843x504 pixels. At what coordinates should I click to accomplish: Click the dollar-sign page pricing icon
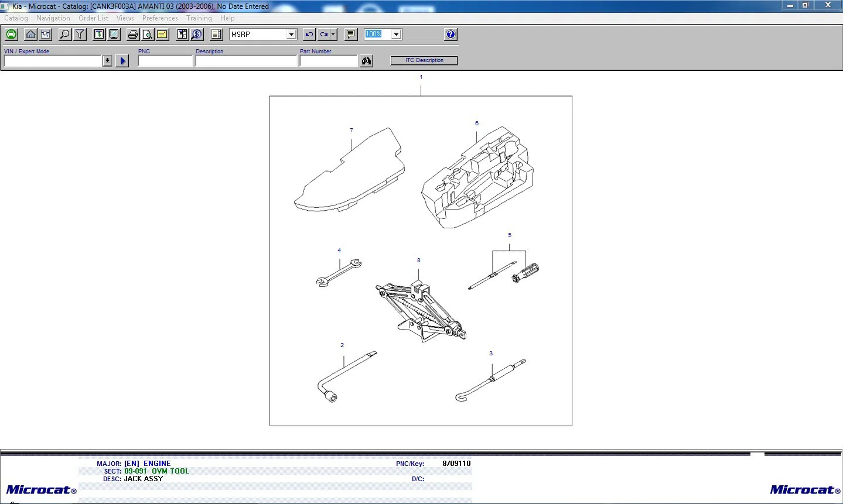(99, 35)
